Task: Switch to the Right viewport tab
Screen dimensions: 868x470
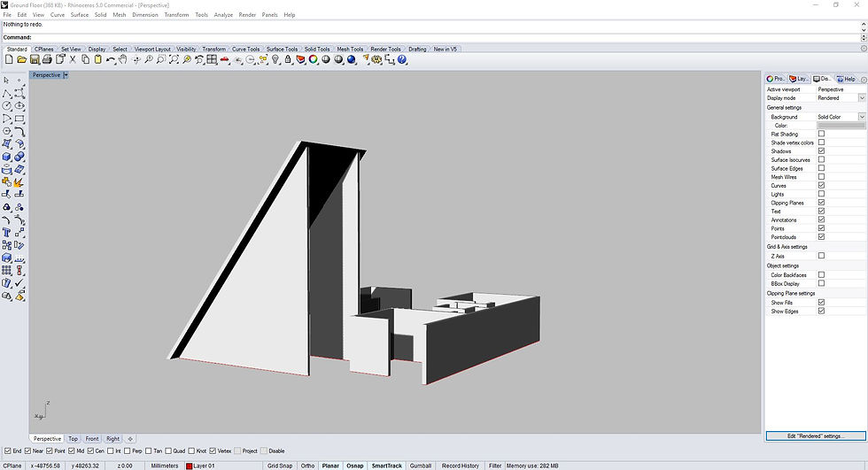Action: point(113,439)
